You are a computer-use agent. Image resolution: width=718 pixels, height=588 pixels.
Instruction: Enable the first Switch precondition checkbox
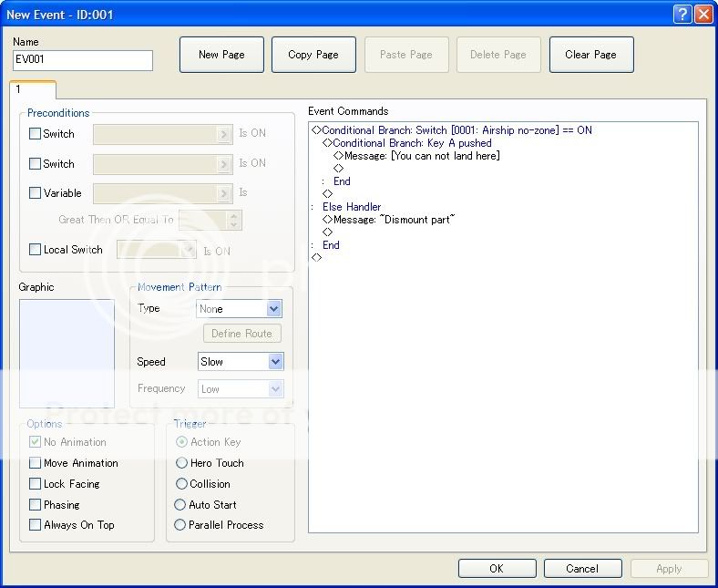point(36,134)
